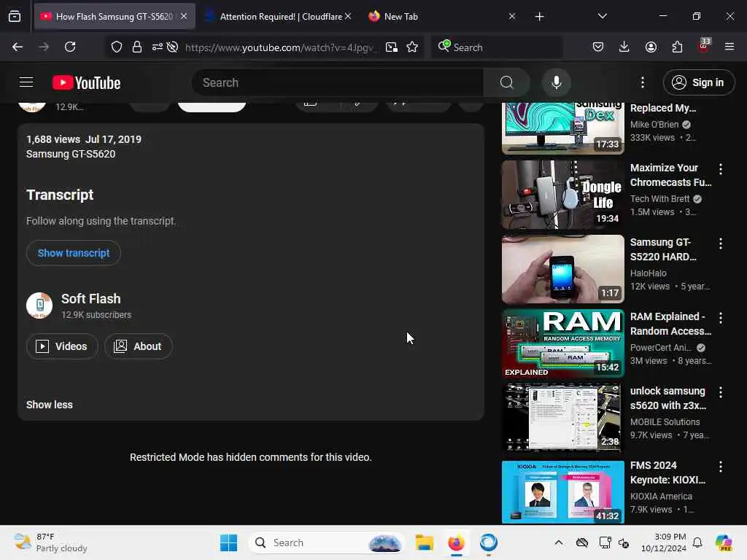
Task: Start voice search with the microphone
Action: click(556, 82)
